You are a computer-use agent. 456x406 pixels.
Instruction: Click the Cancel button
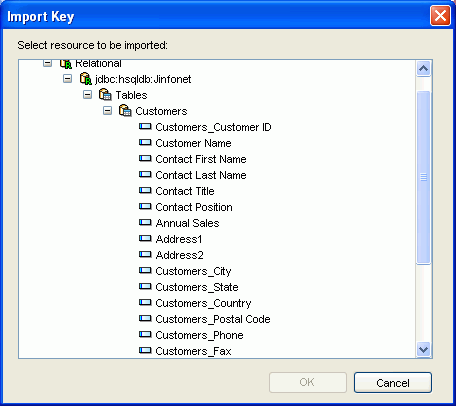pos(393,383)
